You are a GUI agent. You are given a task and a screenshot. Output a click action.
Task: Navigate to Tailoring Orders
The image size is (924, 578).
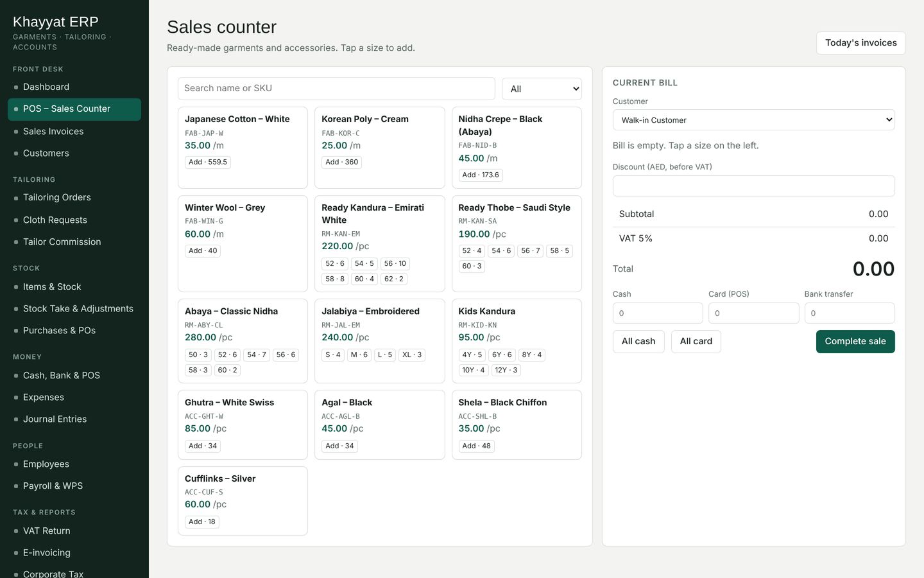click(74, 197)
